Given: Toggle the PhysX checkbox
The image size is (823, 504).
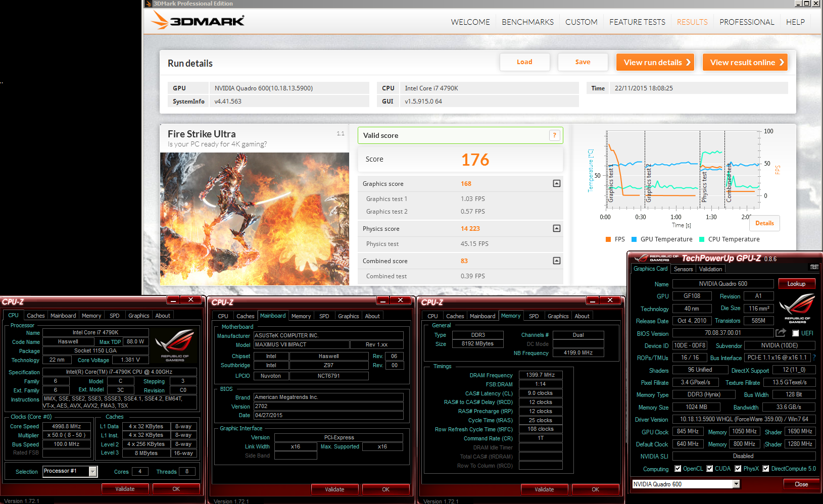Looking at the screenshot, I should (x=738, y=469).
